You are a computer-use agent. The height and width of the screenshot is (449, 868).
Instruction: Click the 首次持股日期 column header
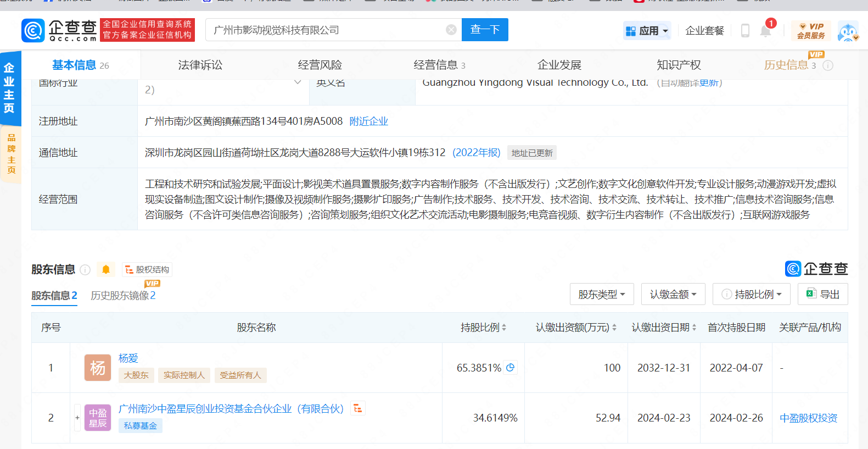tap(736, 328)
